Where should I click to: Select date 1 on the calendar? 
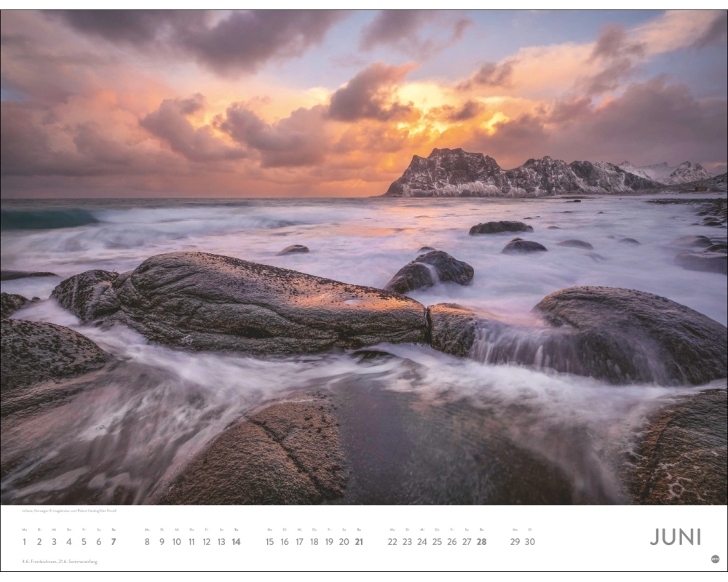24,542
